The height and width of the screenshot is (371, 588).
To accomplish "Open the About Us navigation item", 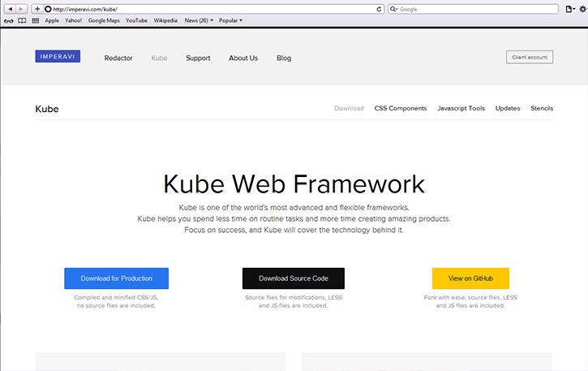I will pyautogui.click(x=243, y=58).
